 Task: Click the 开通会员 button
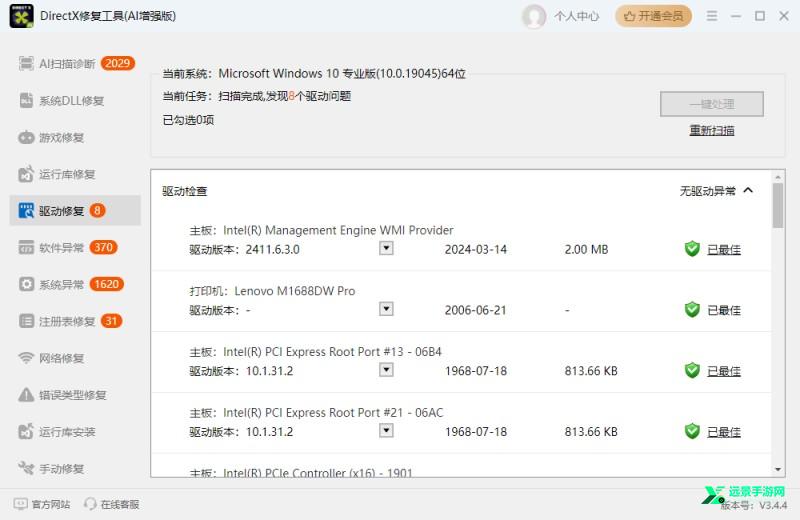click(654, 16)
